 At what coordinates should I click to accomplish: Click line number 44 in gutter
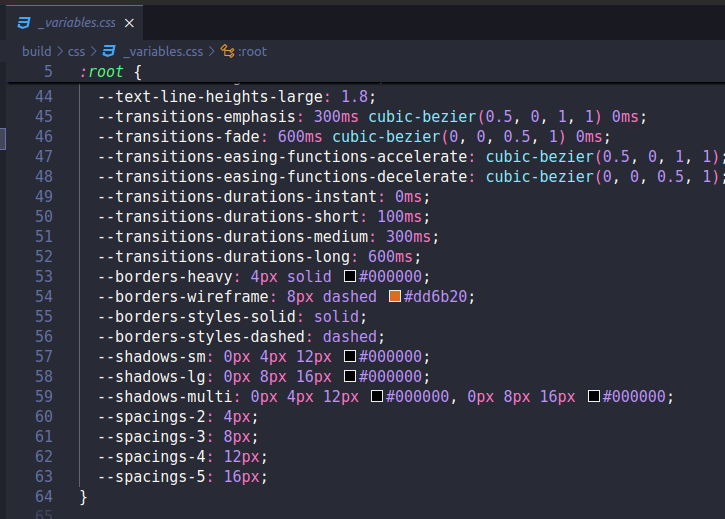point(44,97)
